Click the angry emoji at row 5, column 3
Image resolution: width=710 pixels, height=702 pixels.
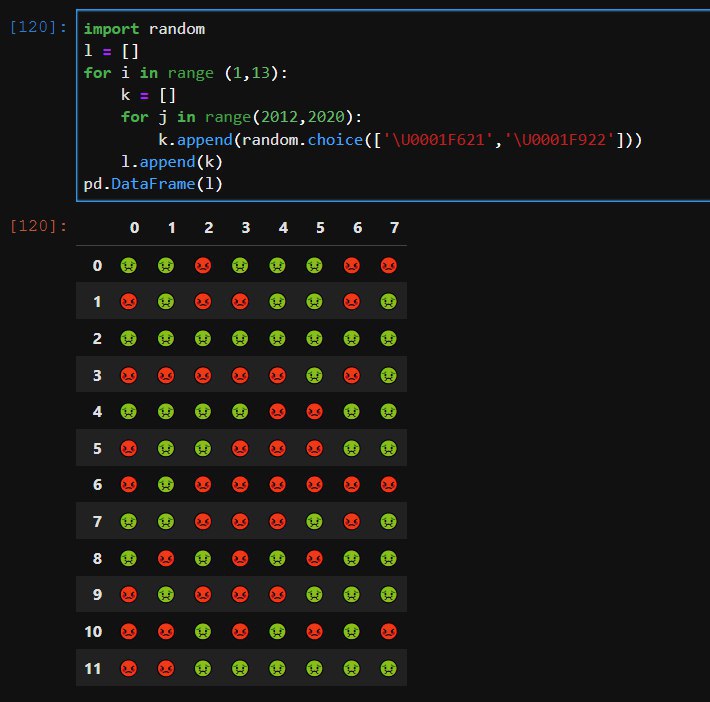pos(240,448)
